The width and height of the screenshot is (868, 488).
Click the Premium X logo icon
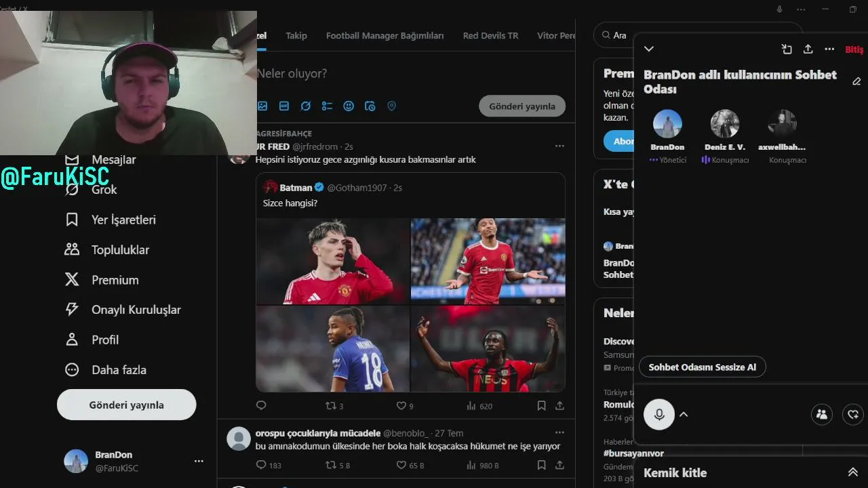click(72, 279)
